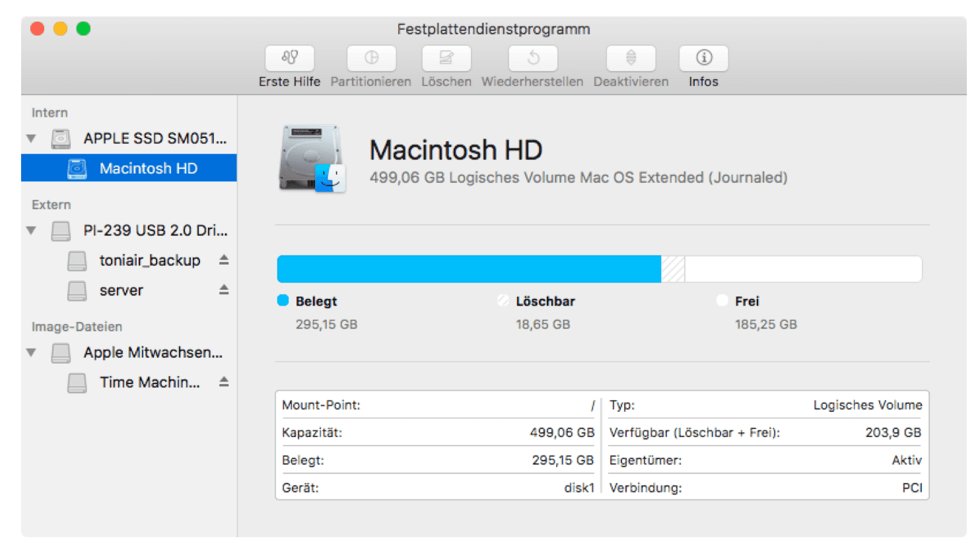Click the Löschen toolbar icon
Image resolution: width=980 pixels, height=553 pixels.
pyautogui.click(x=446, y=58)
